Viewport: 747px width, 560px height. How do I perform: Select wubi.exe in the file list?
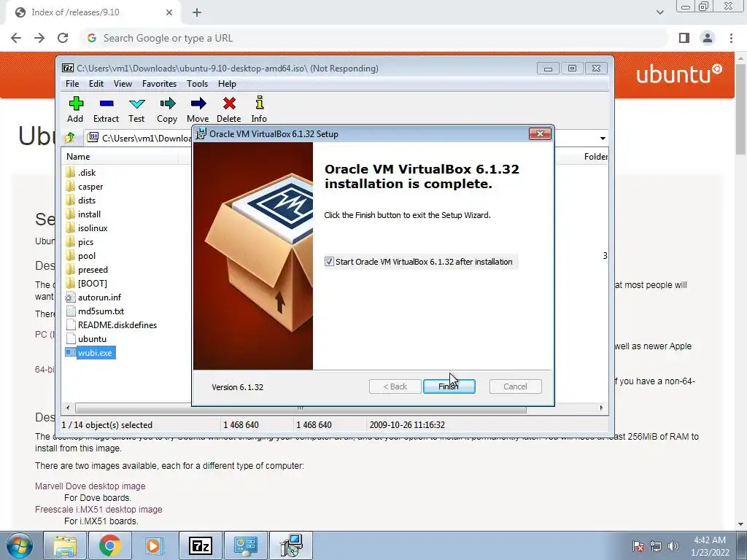(x=95, y=352)
